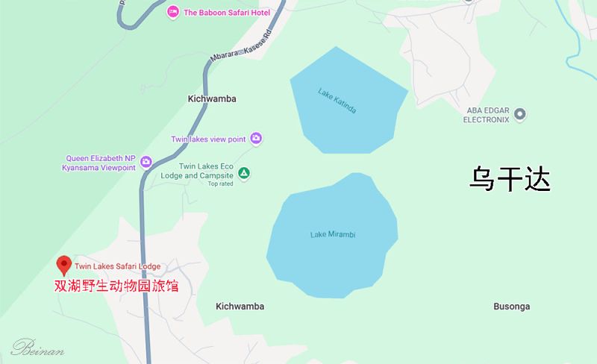Click the 乌干达 country label
The height and width of the screenshot is (364, 597).
[510, 178]
